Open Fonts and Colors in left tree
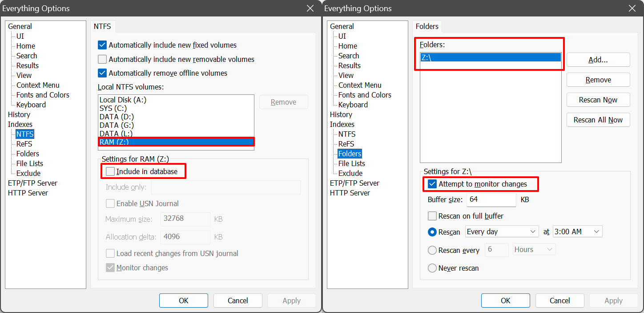 (43, 95)
